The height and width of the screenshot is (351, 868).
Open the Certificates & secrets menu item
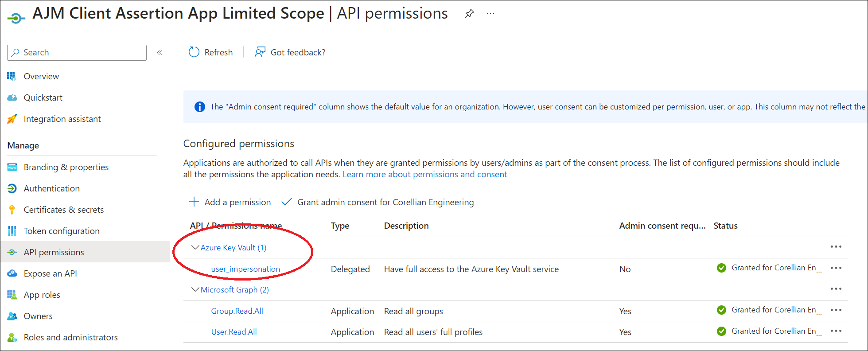pos(63,210)
